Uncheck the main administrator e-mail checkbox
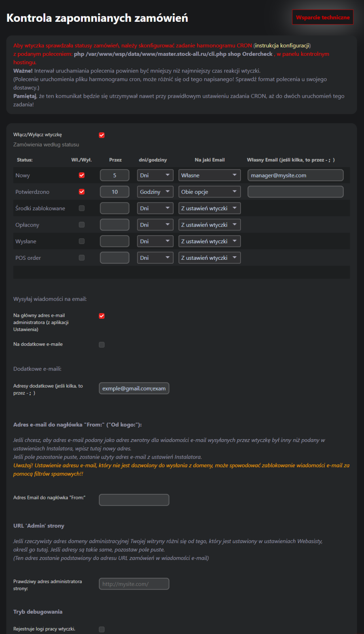364x634 pixels. pos(102,316)
